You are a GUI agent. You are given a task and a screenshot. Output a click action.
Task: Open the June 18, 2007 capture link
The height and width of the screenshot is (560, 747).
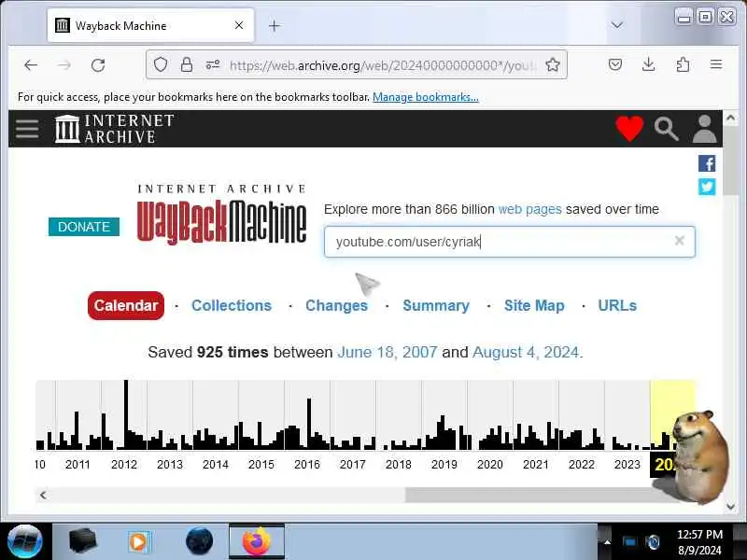tap(387, 352)
